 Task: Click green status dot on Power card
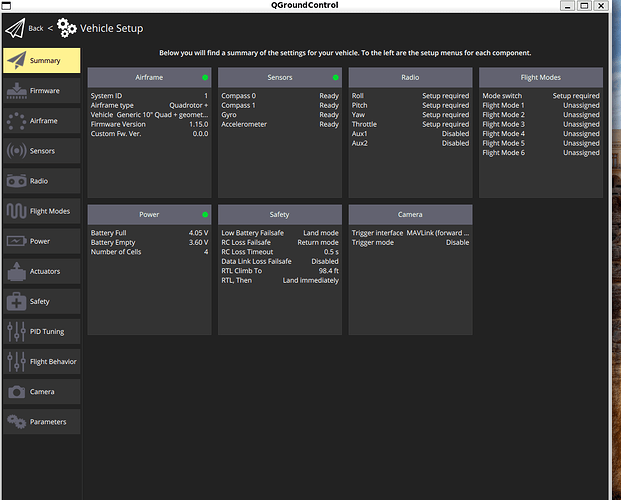[x=205, y=214]
